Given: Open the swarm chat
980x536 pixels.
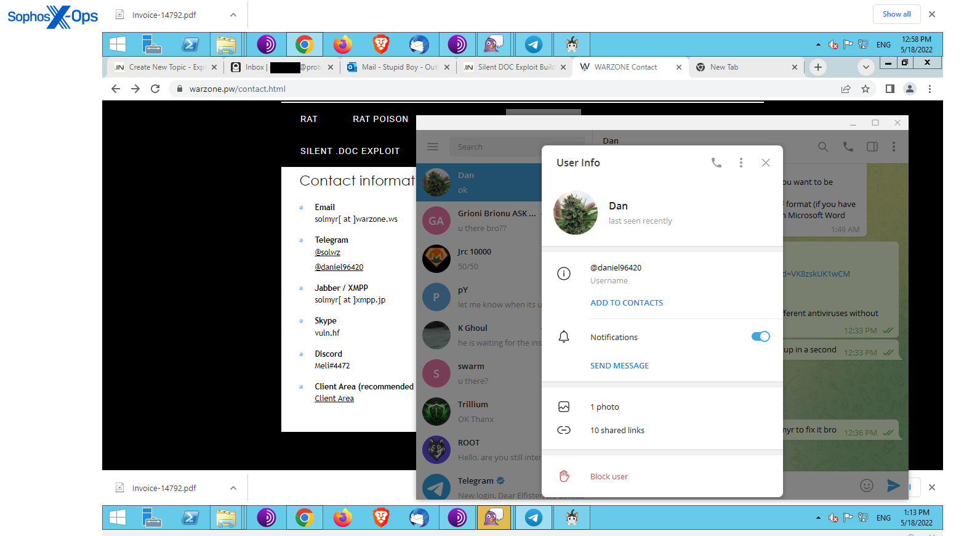Looking at the screenshot, I should (x=479, y=373).
